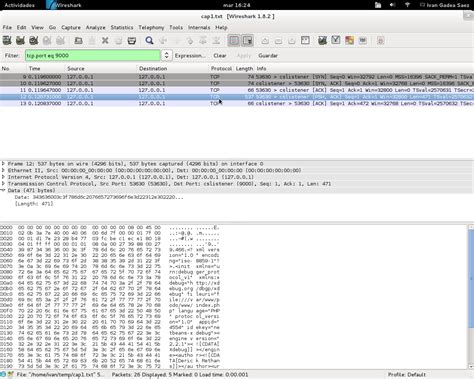The image size is (474, 379).
Task: Reset zoom to normal size icon
Action: (x=292, y=41)
